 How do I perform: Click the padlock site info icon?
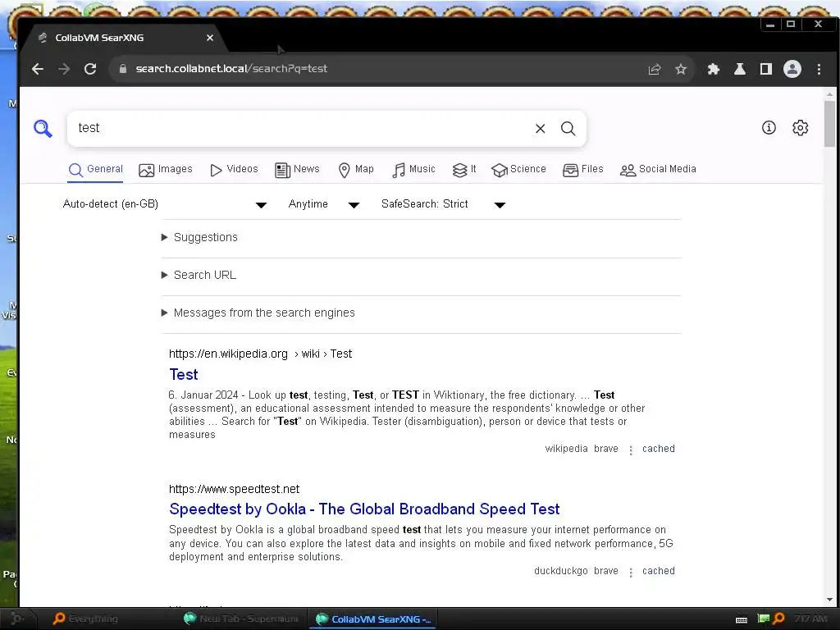tap(123, 69)
